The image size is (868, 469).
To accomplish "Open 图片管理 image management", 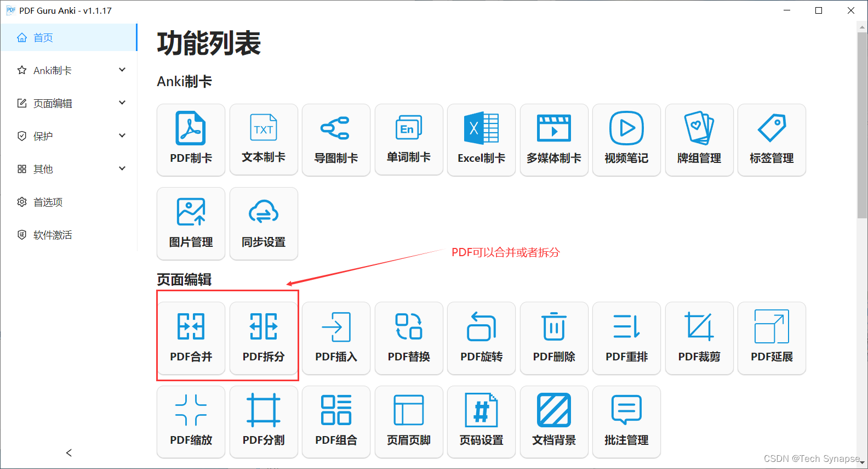I will pos(191,223).
